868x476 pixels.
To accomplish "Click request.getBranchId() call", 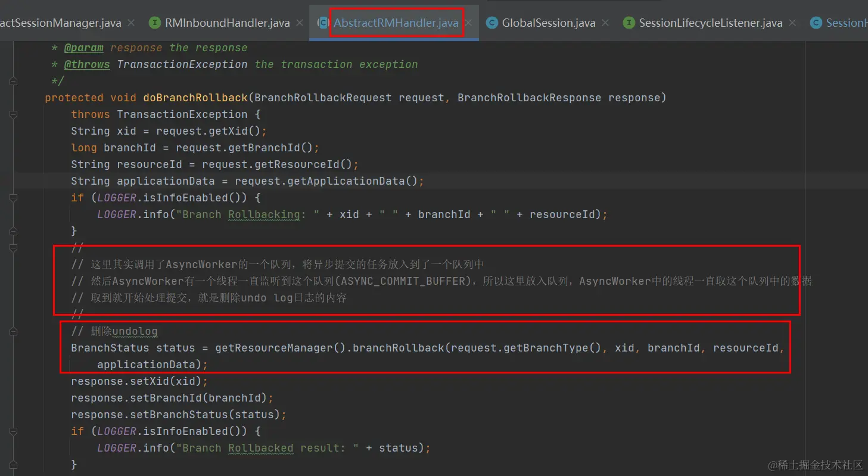I will (244, 148).
